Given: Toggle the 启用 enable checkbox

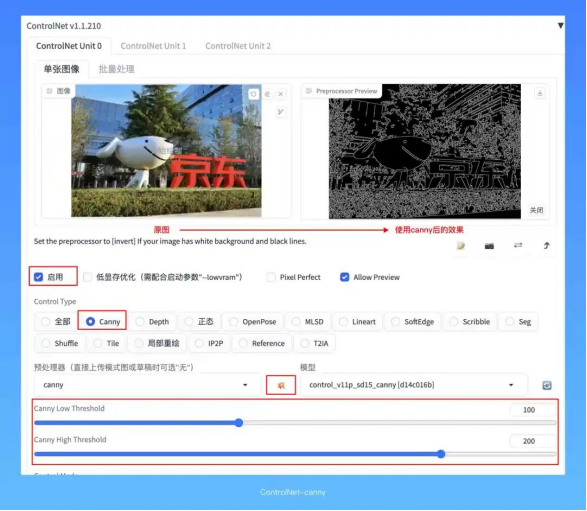Looking at the screenshot, I should tap(39, 277).
